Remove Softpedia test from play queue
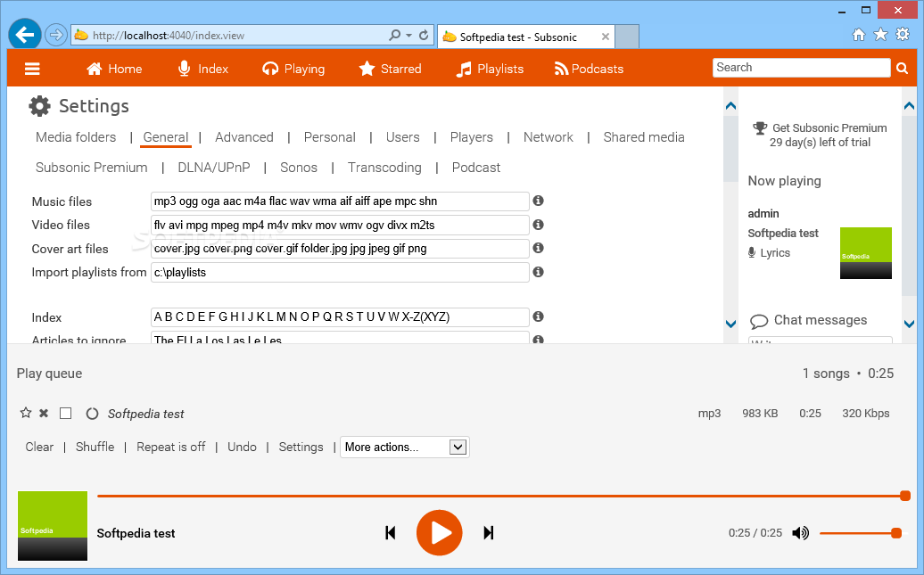The image size is (924, 575). (44, 413)
